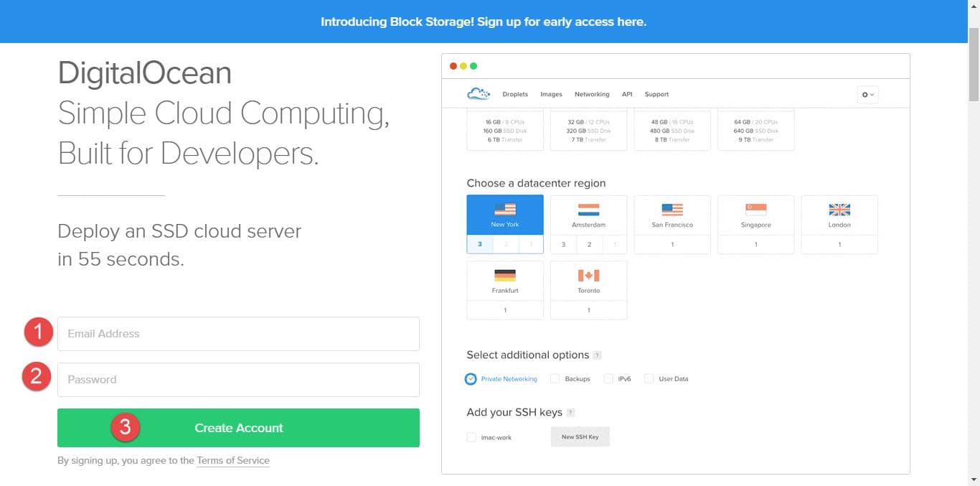Check the imac-work SSH key box
The height and width of the screenshot is (486, 980).
pyautogui.click(x=471, y=437)
